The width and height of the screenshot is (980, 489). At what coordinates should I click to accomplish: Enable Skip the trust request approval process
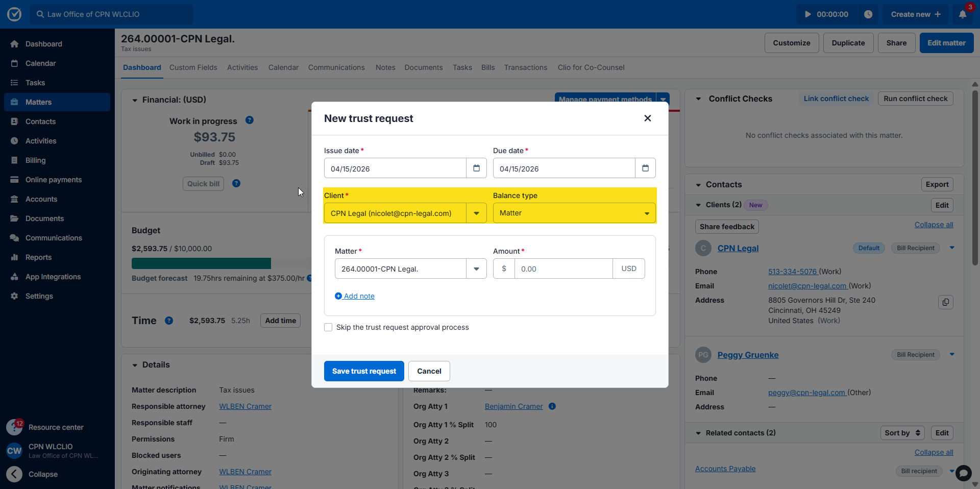[x=328, y=327]
